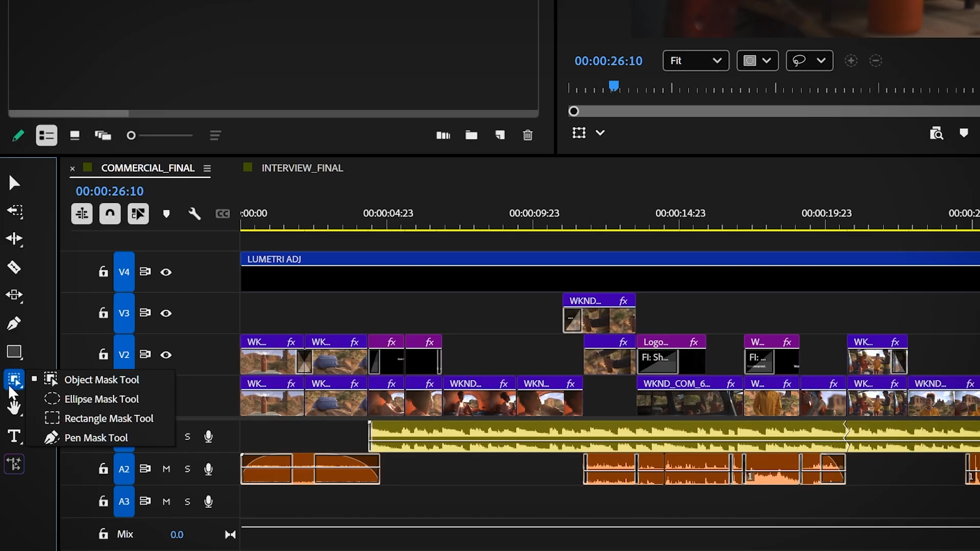Screen dimensions: 980x551
Task: Switch to the INTERVIEW_FINAL sequence tab
Action: pos(302,168)
